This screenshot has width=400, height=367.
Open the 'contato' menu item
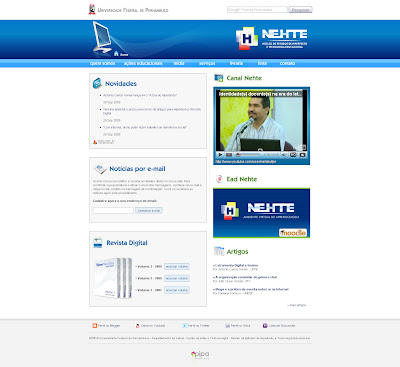pos(287,63)
